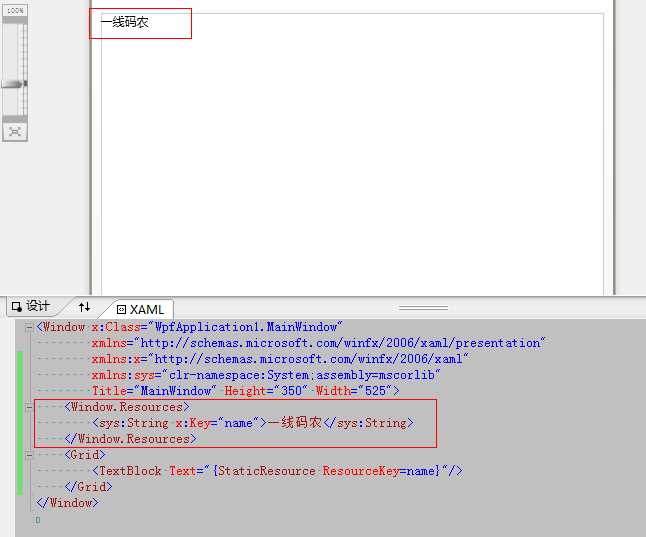This screenshot has height=537, width=646.
Task: Click the xmlns:x namespace line
Action: point(280,359)
